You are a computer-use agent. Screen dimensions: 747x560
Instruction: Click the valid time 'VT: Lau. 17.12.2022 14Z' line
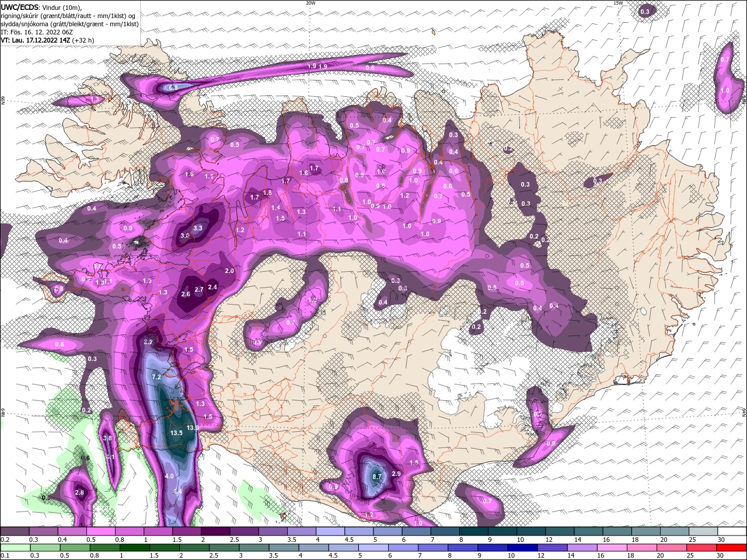coord(36,40)
